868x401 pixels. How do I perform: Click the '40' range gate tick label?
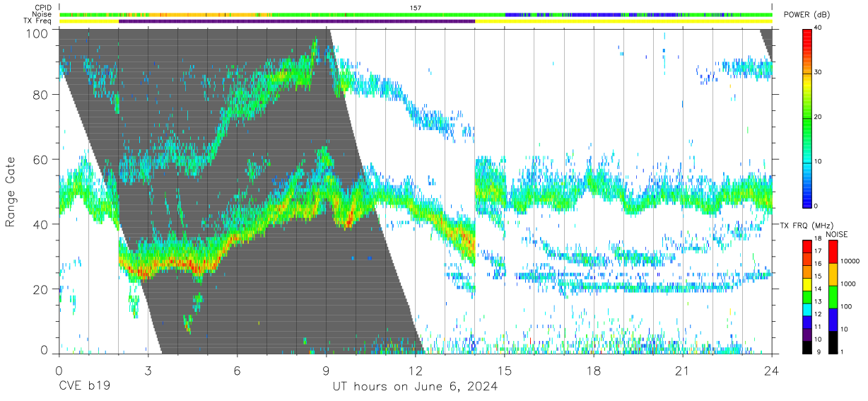(x=41, y=224)
